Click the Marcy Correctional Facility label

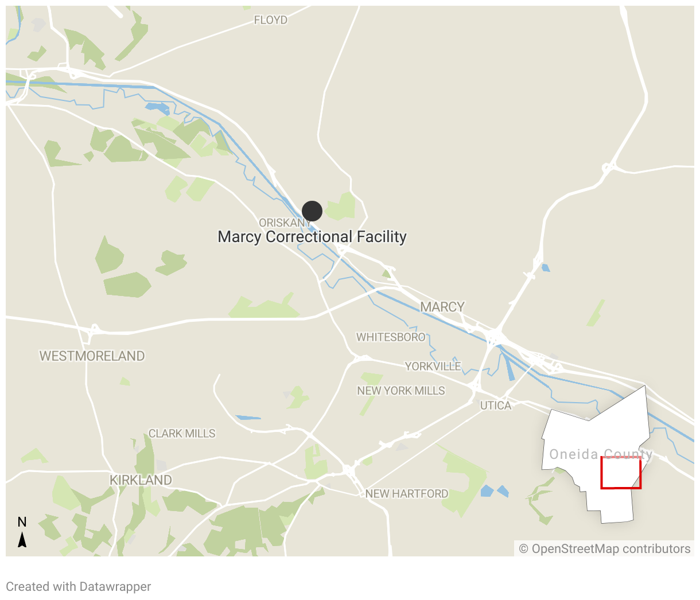coord(312,236)
